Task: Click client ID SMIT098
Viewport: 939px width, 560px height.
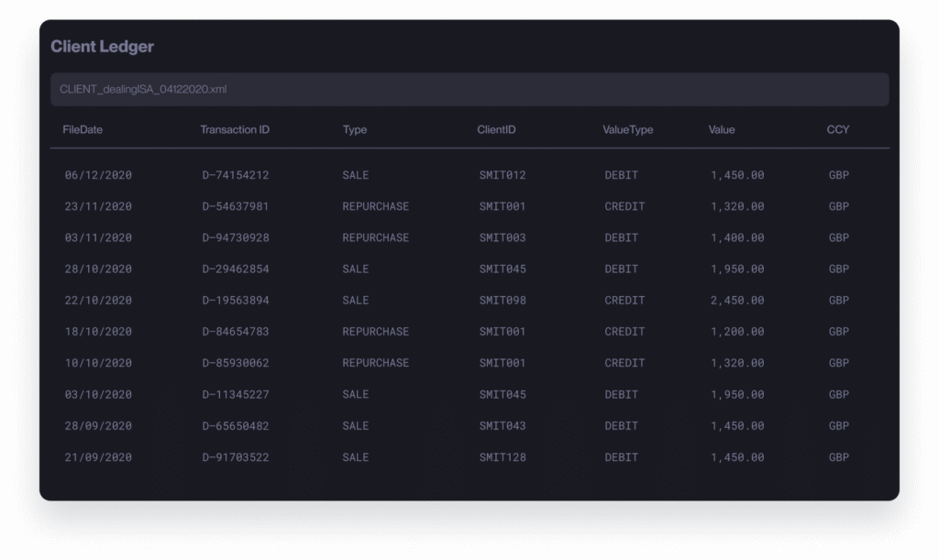Action: (x=503, y=301)
